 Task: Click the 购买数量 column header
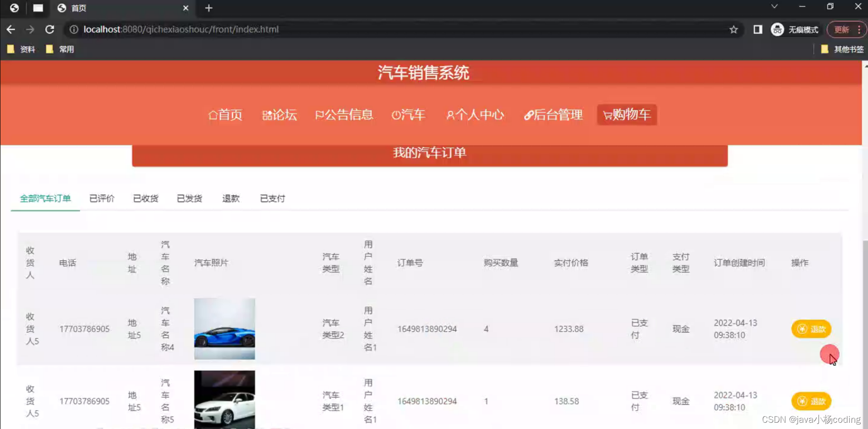[x=501, y=263]
